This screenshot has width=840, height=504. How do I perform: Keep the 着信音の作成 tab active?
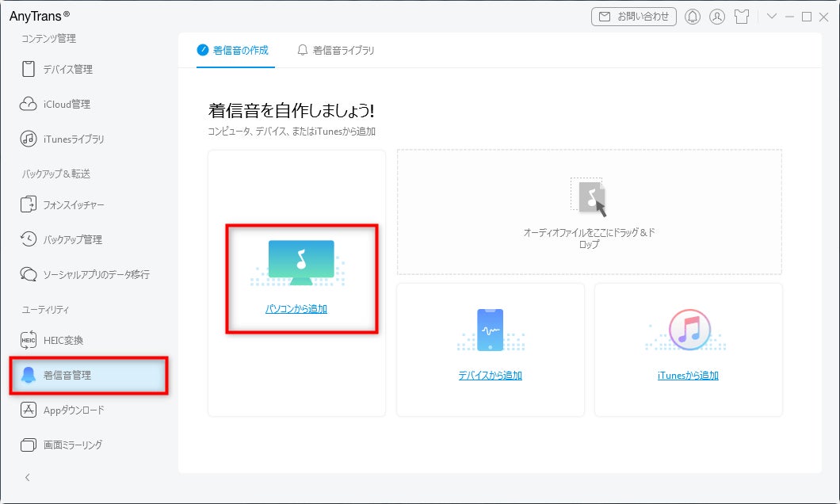(x=235, y=49)
